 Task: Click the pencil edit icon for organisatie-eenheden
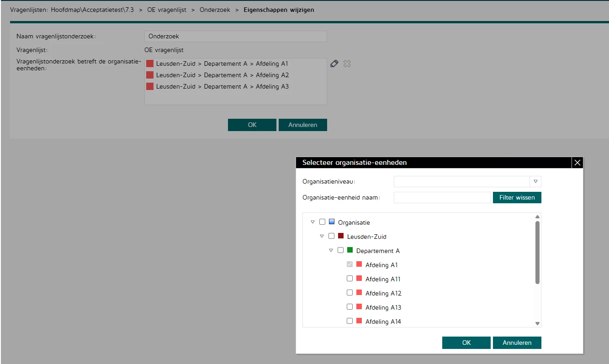[x=334, y=64]
